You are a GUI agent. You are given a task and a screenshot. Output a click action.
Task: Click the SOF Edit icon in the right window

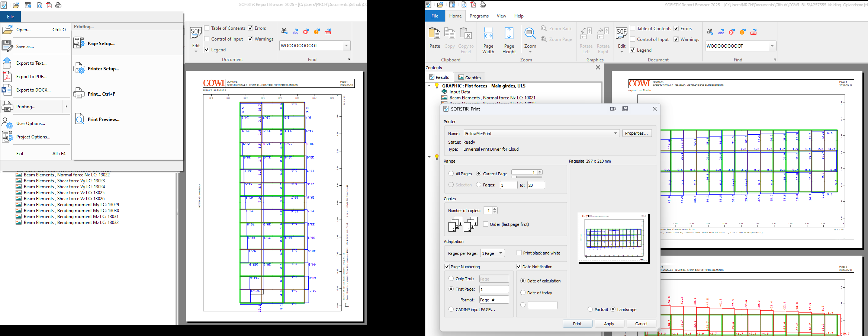coord(621,33)
